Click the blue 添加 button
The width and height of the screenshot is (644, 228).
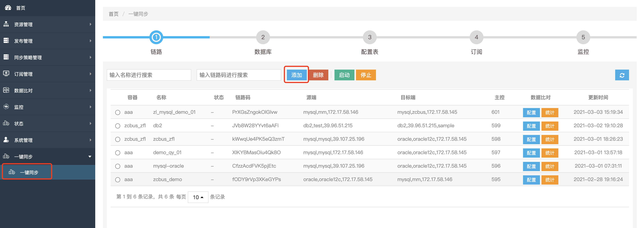pyautogui.click(x=296, y=75)
